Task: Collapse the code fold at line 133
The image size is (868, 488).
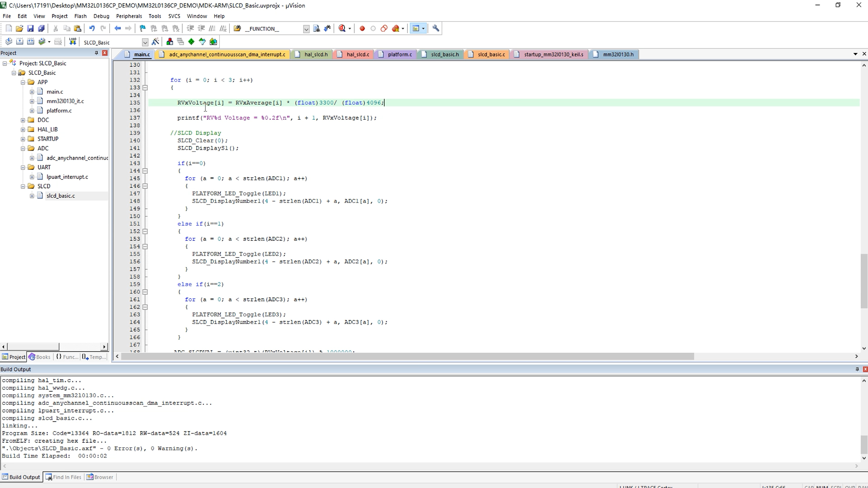Action: click(x=145, y=88)
